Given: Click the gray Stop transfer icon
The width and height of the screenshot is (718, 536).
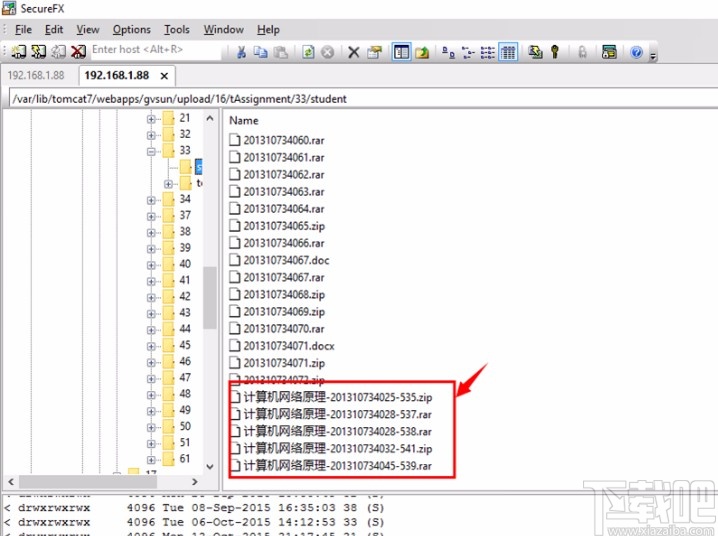Looking at the screenshot, I should tap(327, 52).
